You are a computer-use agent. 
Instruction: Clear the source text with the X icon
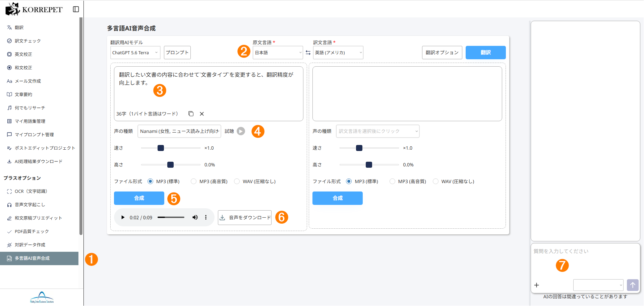point(202,114)
